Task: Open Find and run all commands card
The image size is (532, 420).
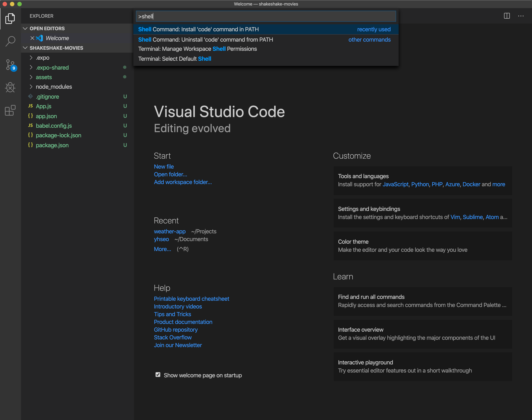Action: pyautogui.click(x=423, y=301)
